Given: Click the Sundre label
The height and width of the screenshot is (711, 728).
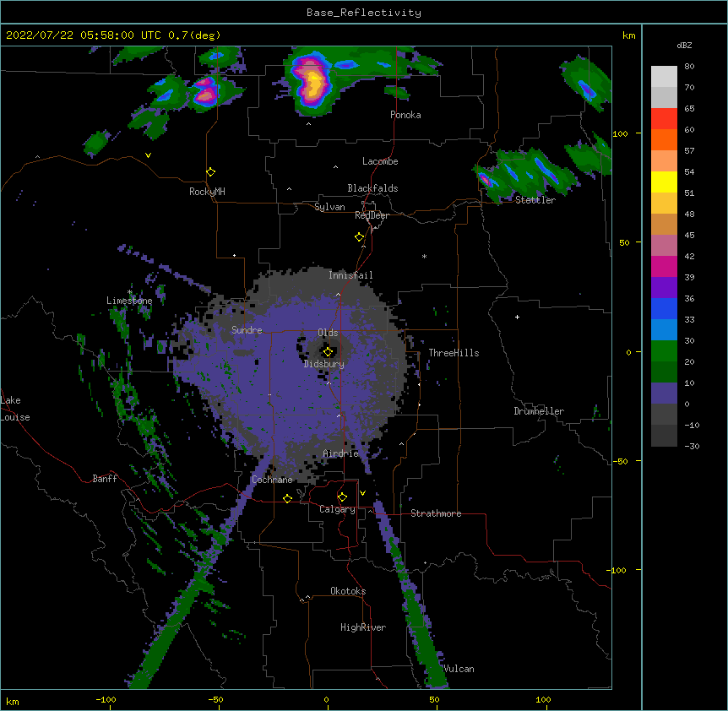Looking at the screenshot, I should coord(247,330).
